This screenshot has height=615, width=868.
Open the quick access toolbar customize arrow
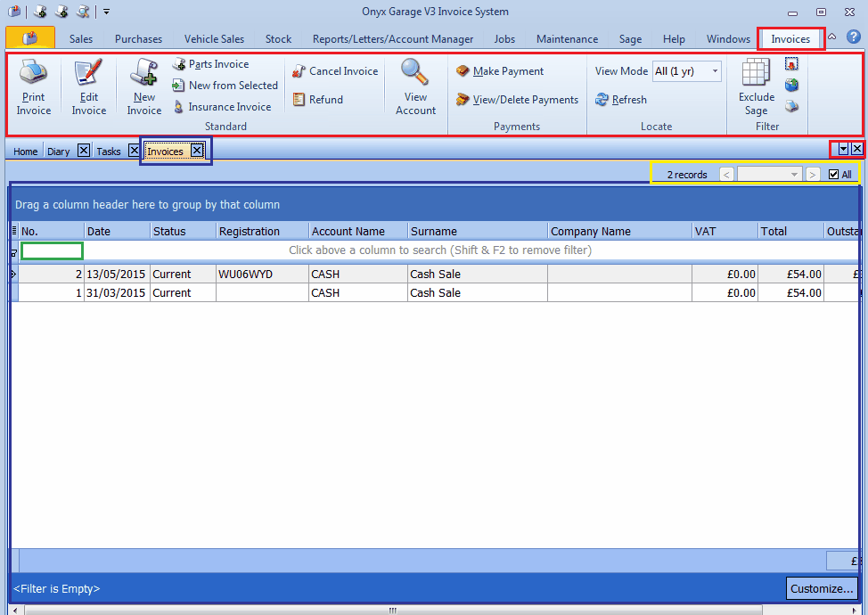tap(107, 12)
